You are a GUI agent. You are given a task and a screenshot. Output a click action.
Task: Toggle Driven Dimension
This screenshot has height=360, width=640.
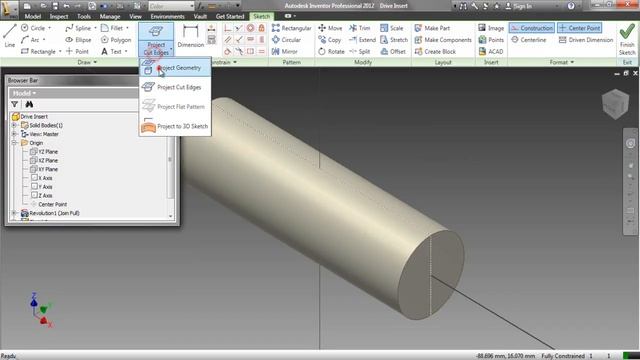[x=586, y=40]
